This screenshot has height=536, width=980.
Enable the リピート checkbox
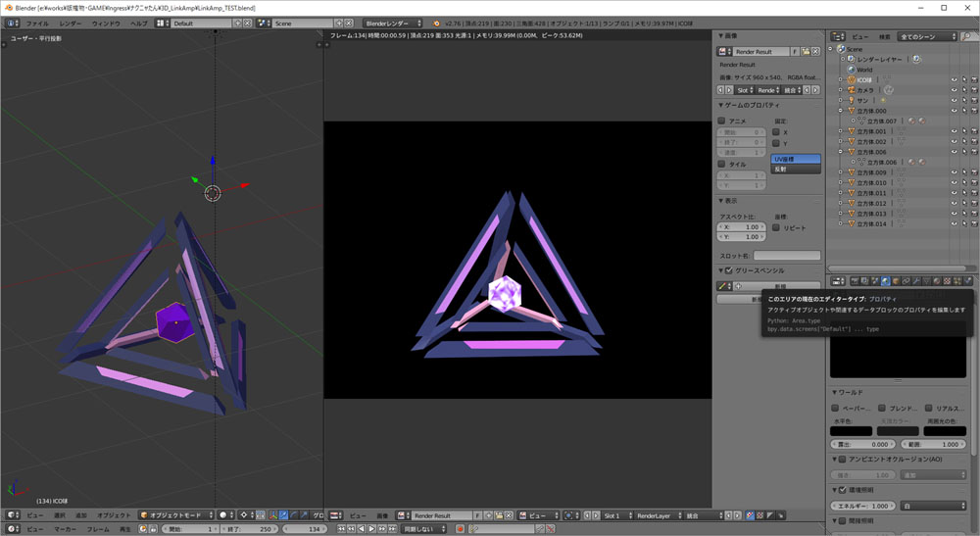click(x=776, y=227)
